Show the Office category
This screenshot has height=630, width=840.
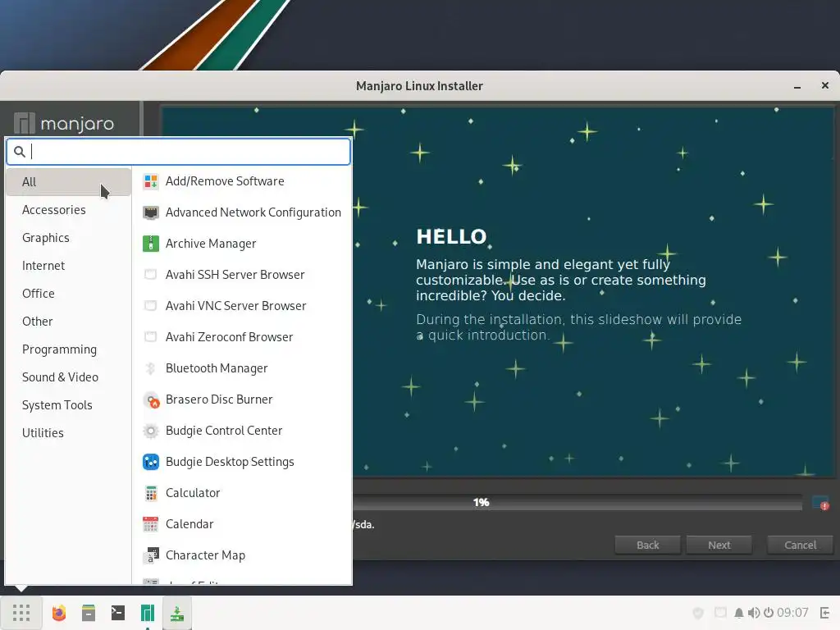pos(69,294)
